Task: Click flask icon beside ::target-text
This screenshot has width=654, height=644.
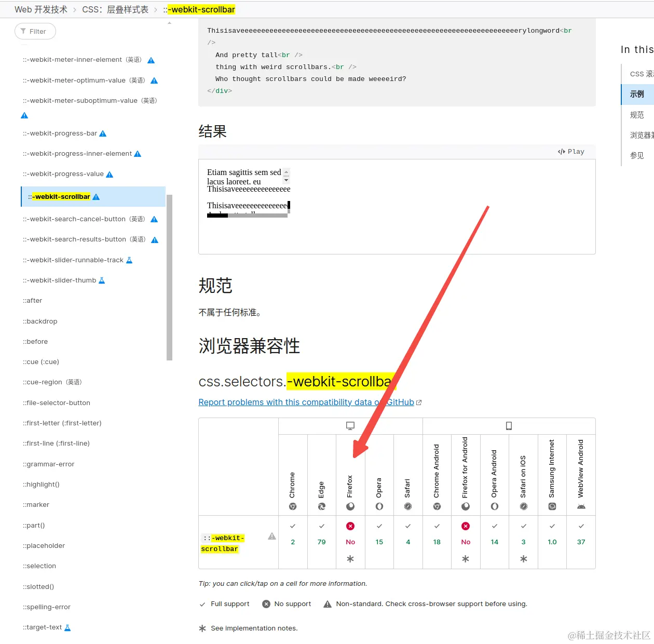Action: (67, 627)
